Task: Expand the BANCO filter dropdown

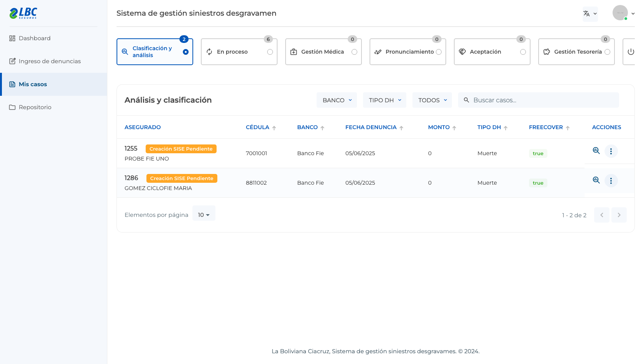Action: pos(337,100)
